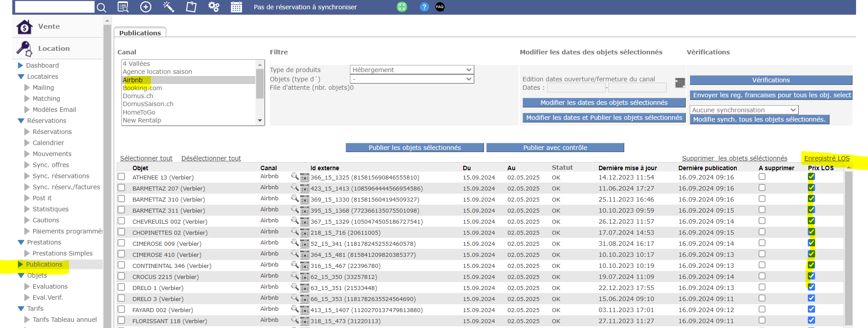Open the gears settings icon

pos(214,7)
